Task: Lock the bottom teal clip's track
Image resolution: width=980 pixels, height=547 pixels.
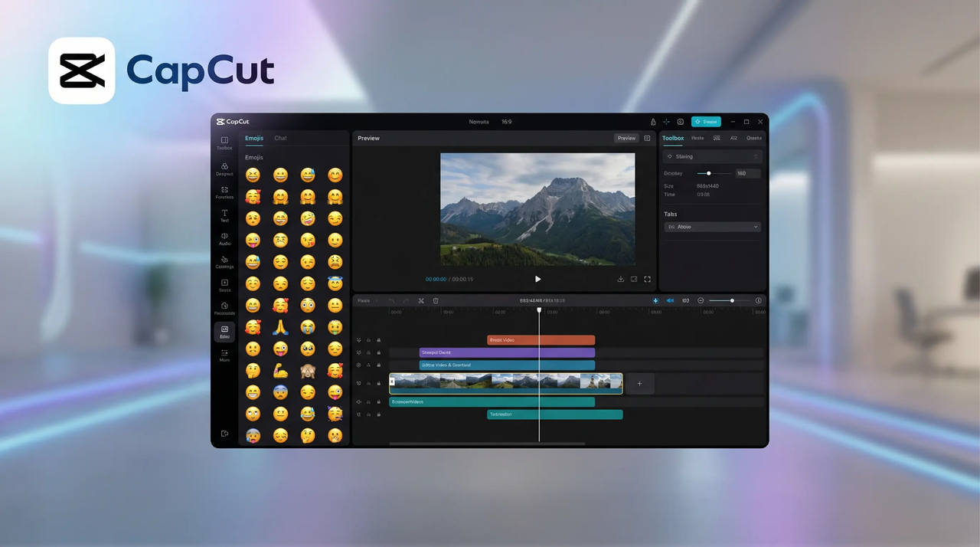Action: click(378, 414)
